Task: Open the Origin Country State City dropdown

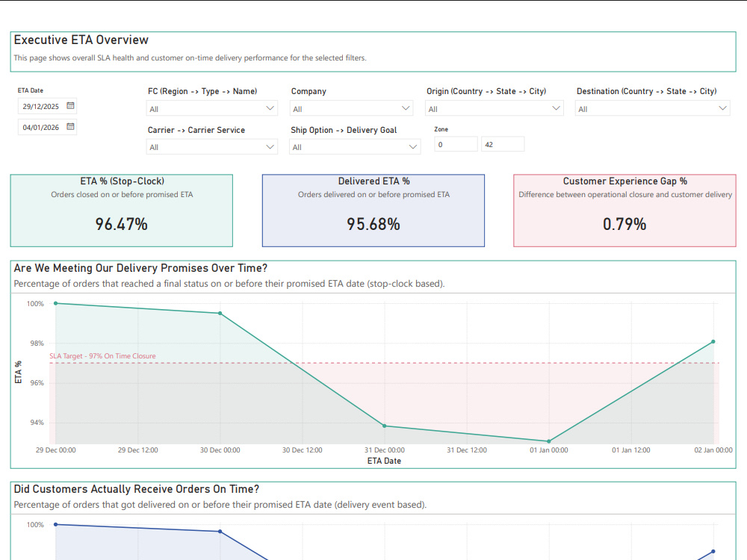Action: [494, 108]
